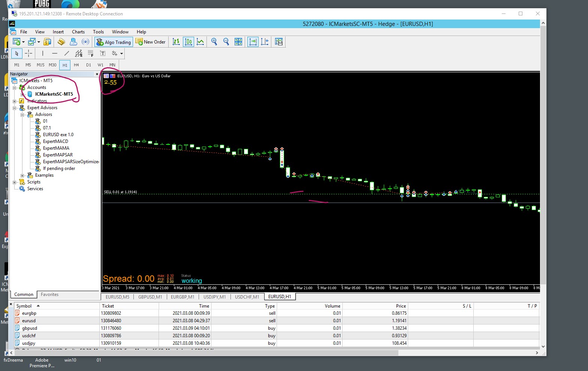Select the crosshair tool

[28, 54]
